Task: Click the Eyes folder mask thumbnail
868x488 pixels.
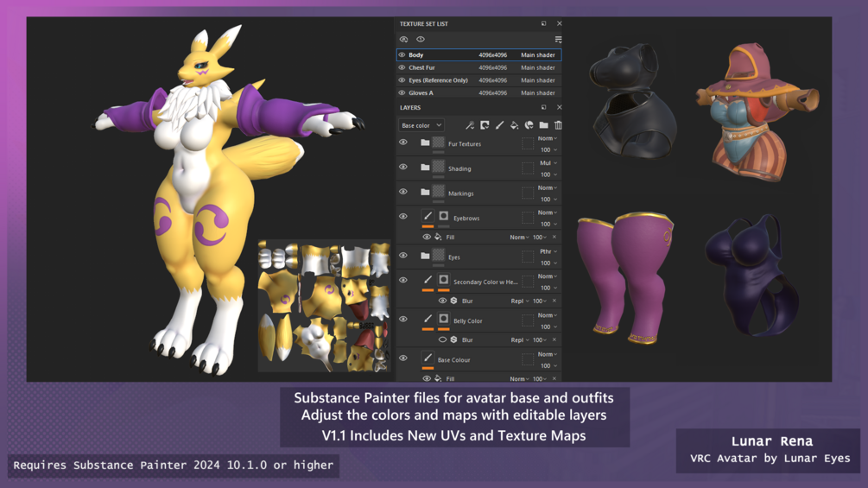Action: click(x=439, y=256)
